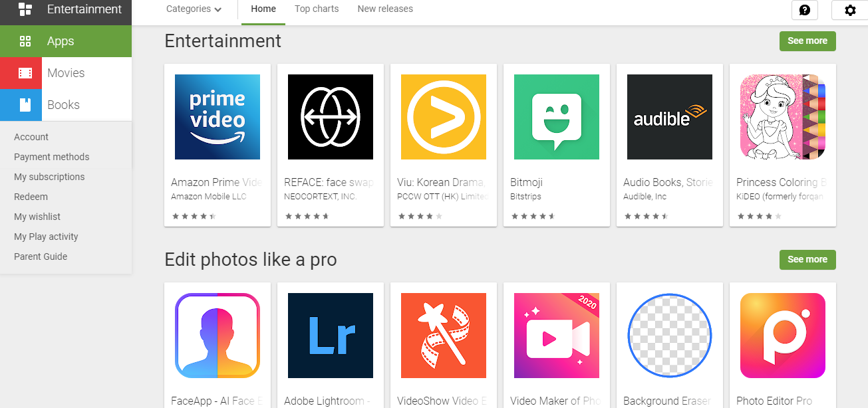This screenshot has width=868, height=408.
Task: Open the Account link
Action: [31, 137]
